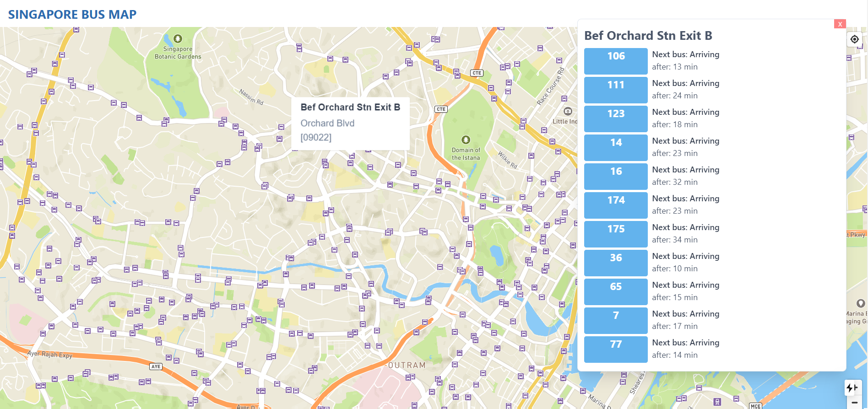868x409 pixels.
Task: Select bus service 106
Action: point(616,61)
